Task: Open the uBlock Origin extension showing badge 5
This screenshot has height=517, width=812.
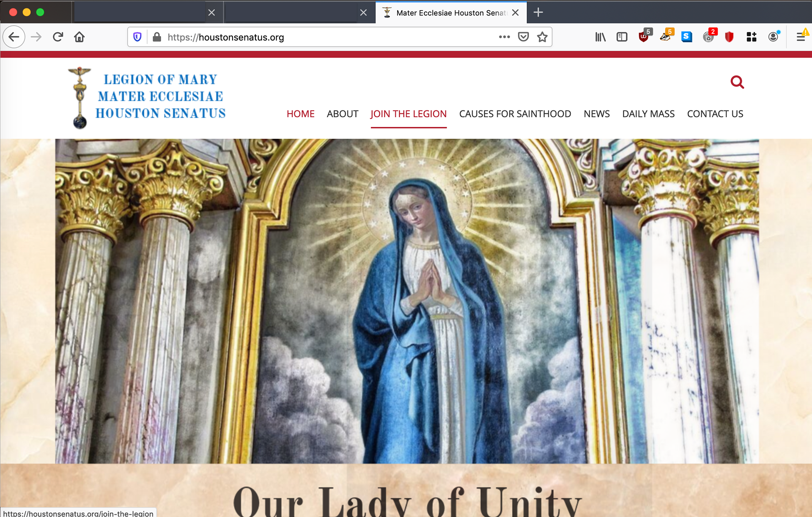Action: [x=645, y=36]
